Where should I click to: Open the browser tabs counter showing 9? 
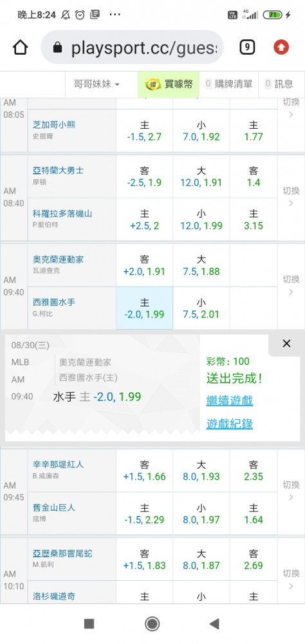(247, 48)
